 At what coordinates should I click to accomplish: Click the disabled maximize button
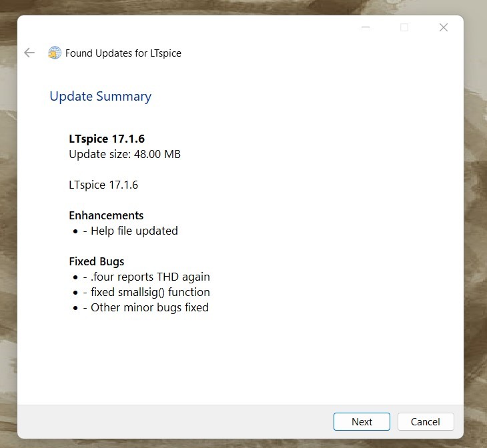[404, 27]
